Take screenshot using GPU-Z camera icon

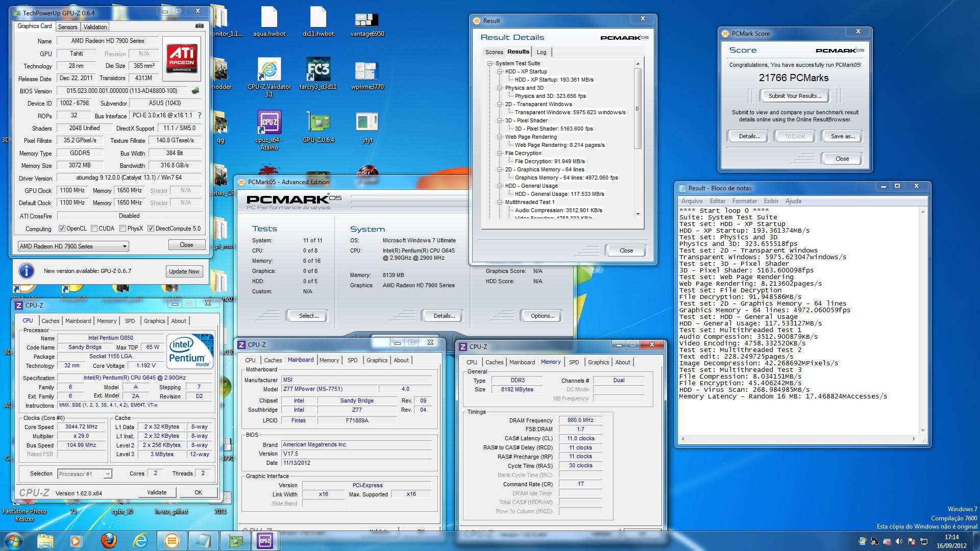pos(199,26)
